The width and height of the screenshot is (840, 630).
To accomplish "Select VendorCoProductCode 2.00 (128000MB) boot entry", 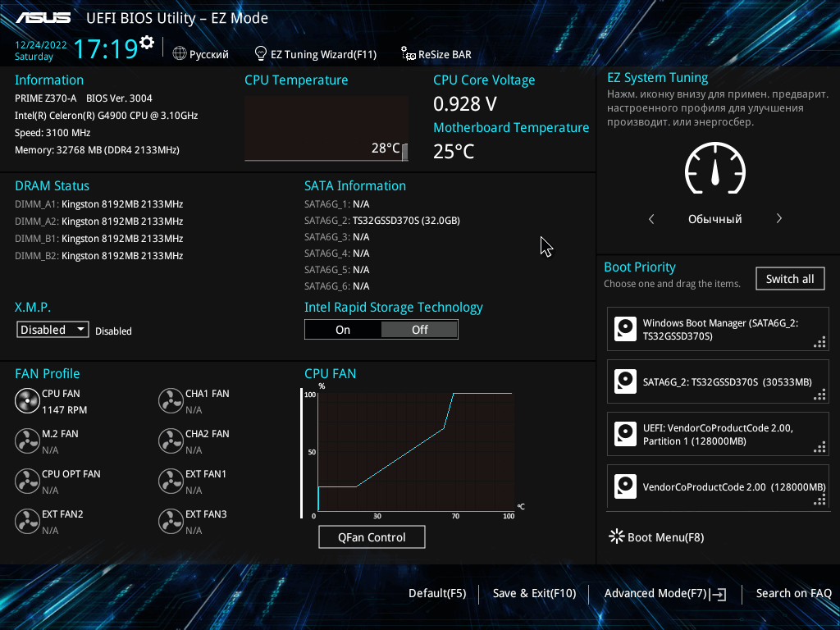I will 718,486.
